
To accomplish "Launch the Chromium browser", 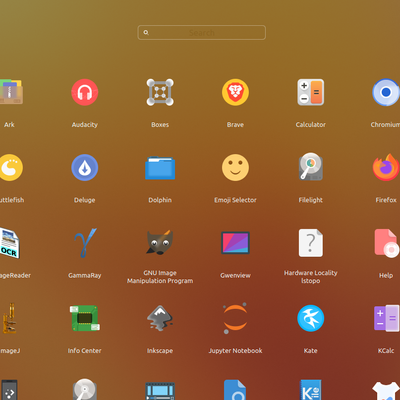I will pyautogui.click(x=386, y=92).
